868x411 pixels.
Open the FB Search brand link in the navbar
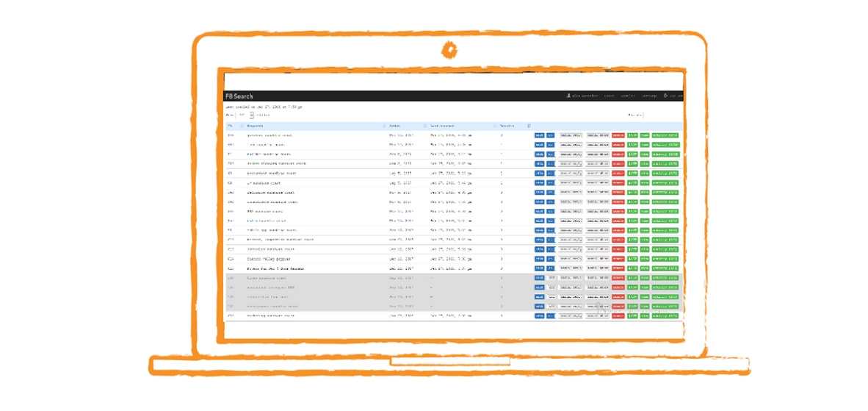[x=239, y=96]
